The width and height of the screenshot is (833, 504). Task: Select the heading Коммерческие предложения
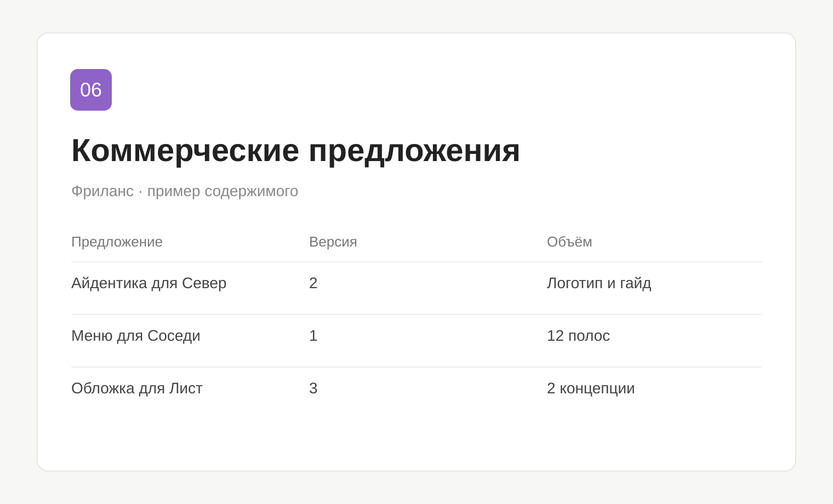pyautogui.click(x=295, y=150)
